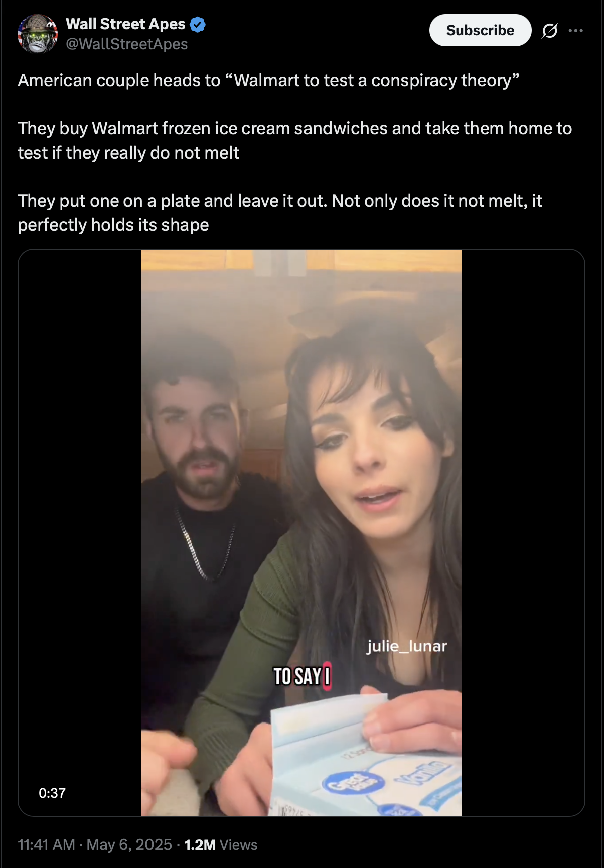
Task: Play the embedded video
Action: click(x=301, y=532)
